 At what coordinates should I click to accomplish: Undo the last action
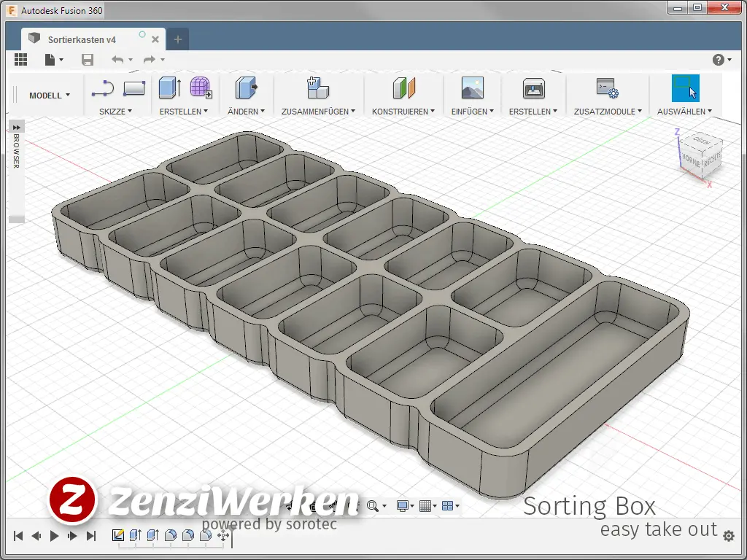pyautogui.click(x=117, y=60)
